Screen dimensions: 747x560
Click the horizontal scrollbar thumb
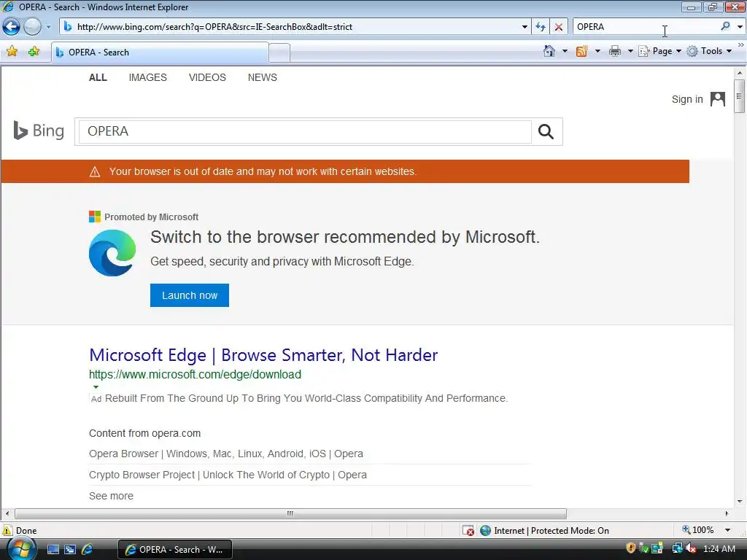290,513
